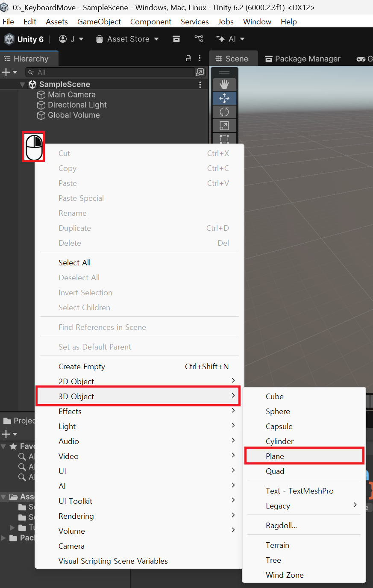Choose Text - TextMeshPro from submenu

pos(304,491)
